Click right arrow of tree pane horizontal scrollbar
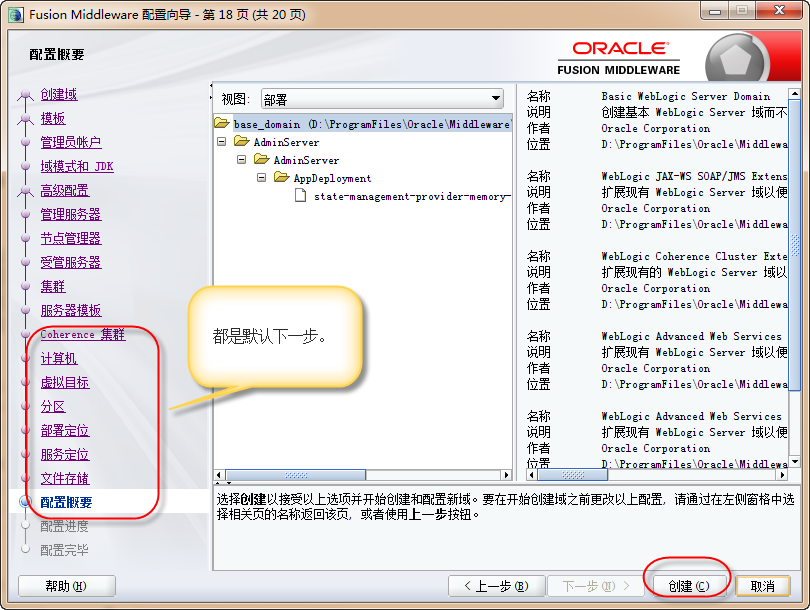This screenshot has width=810, height=610. pos(506,475)
